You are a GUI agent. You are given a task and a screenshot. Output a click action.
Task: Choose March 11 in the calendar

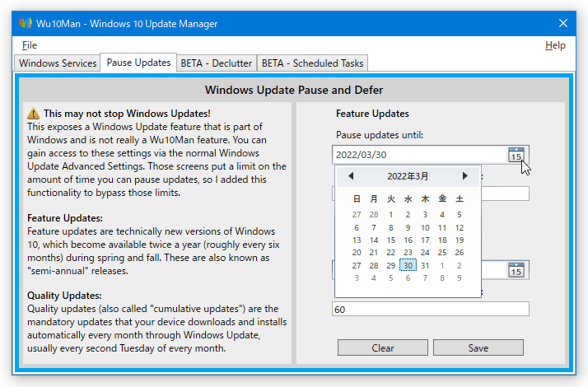(442, 227)
